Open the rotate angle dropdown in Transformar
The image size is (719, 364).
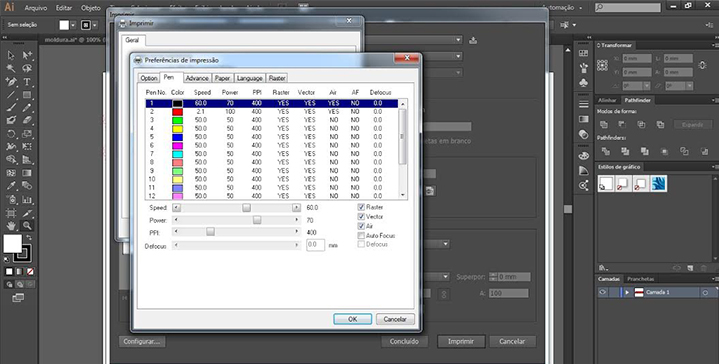[x=647, y=86]
